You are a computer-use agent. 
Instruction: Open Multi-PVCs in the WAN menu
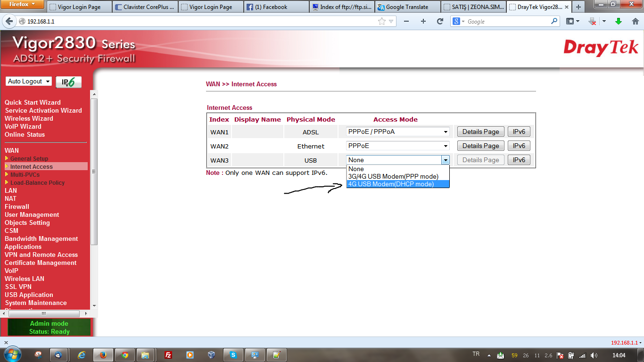(25, 175)
